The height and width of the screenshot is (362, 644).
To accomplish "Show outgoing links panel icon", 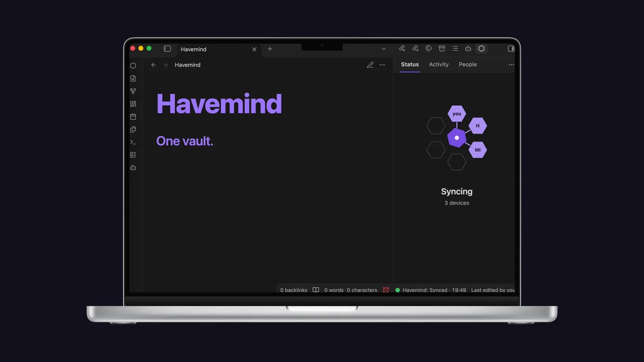I will pyautogui.click(x=415, y=48).
